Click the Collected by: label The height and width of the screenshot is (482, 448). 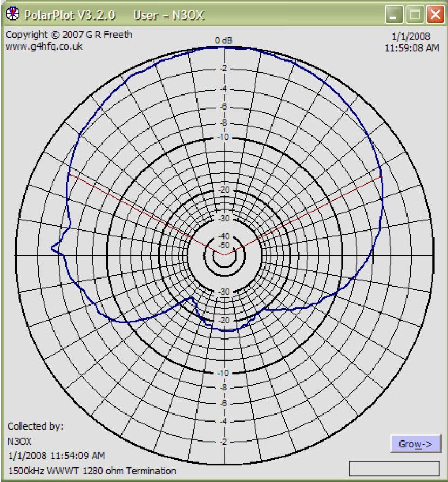click(x=36, y=426)
